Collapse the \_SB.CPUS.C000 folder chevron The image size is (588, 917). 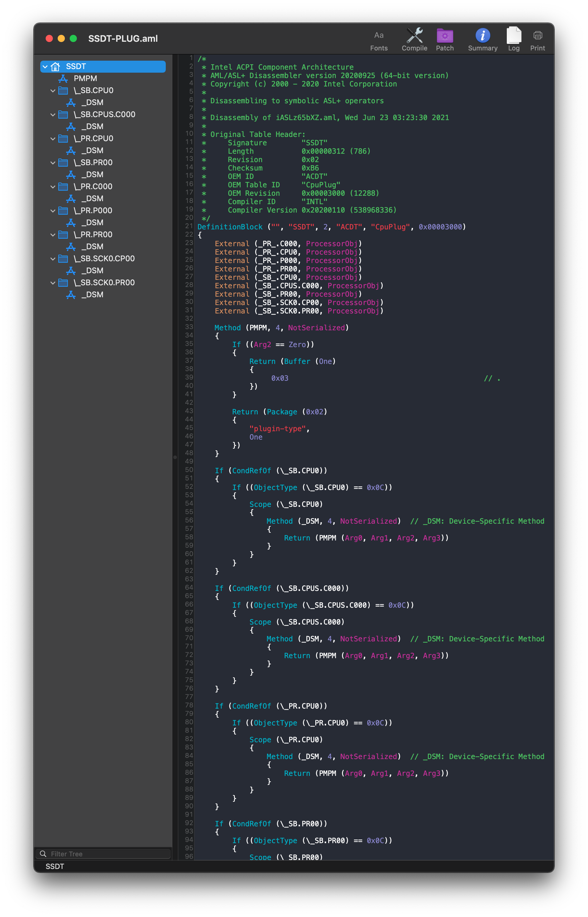tap(53, 114)
